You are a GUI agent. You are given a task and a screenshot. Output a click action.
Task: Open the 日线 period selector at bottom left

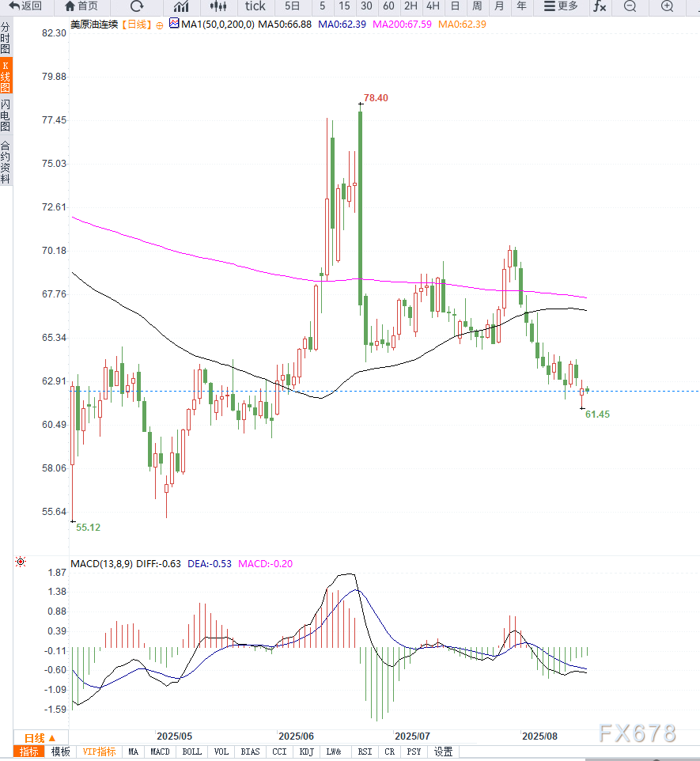[40, 737]
